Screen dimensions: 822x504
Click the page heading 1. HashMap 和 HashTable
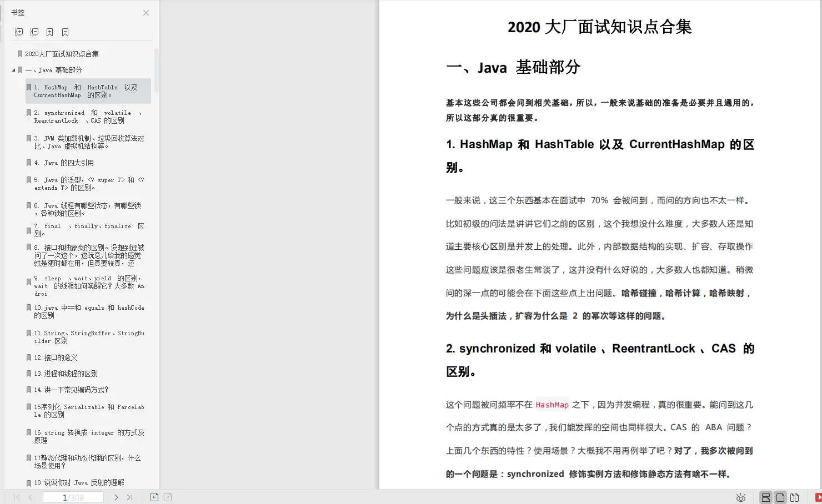tap(600, 155)
